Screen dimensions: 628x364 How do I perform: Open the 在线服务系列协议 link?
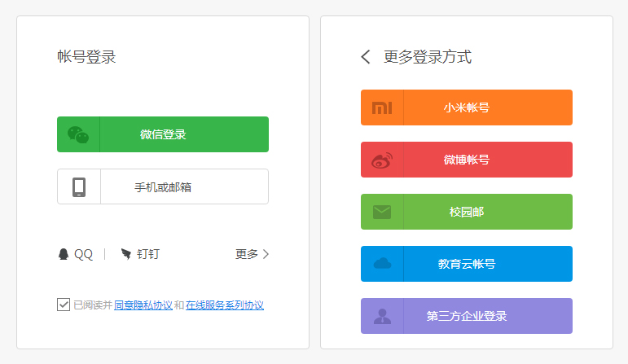coord(225,305)
